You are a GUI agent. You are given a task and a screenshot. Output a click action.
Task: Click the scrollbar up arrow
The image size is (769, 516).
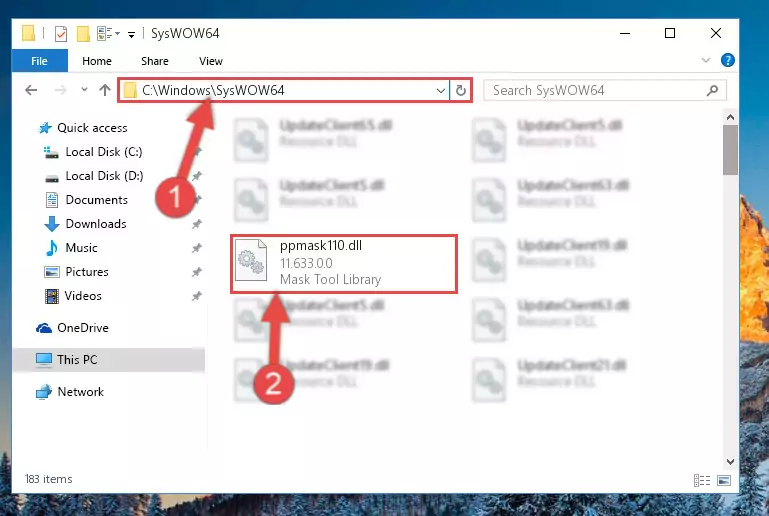(x=730, y=117)
